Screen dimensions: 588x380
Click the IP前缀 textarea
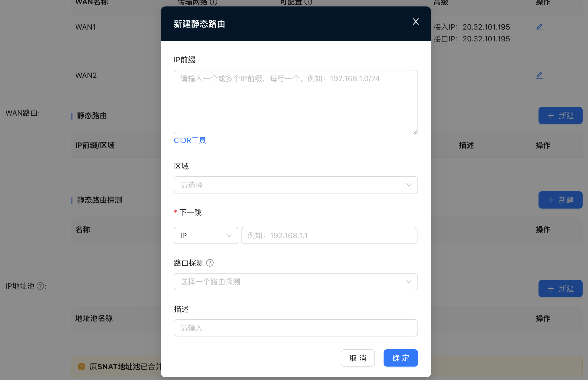296,102
